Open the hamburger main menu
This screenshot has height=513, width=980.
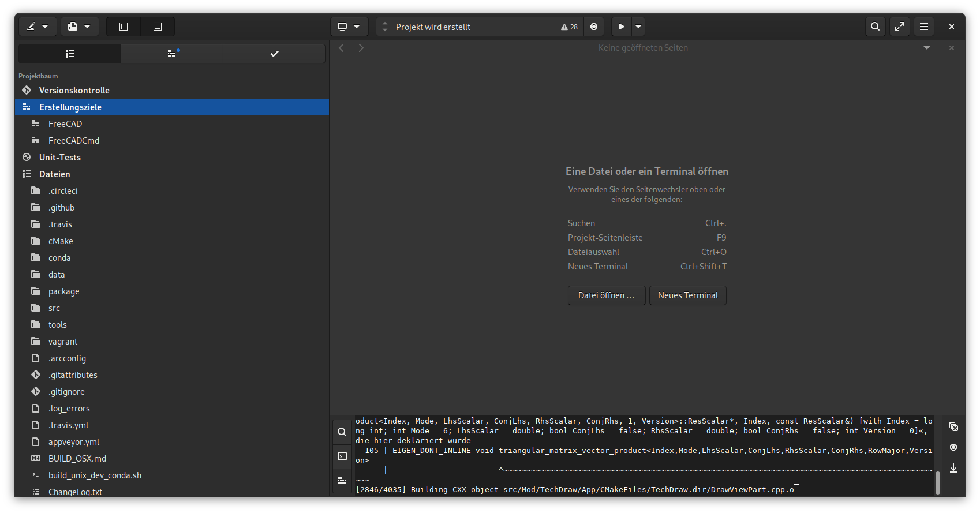coord(924,27)
